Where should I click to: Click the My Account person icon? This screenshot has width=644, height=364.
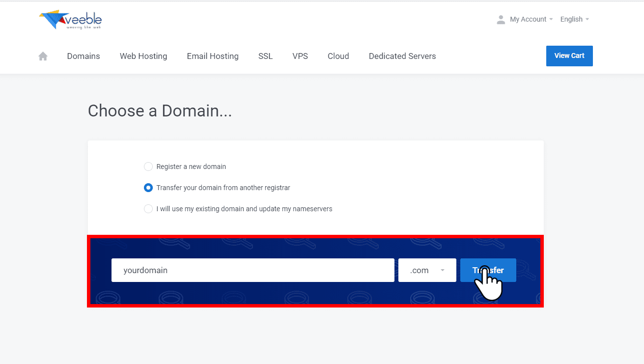501,19
